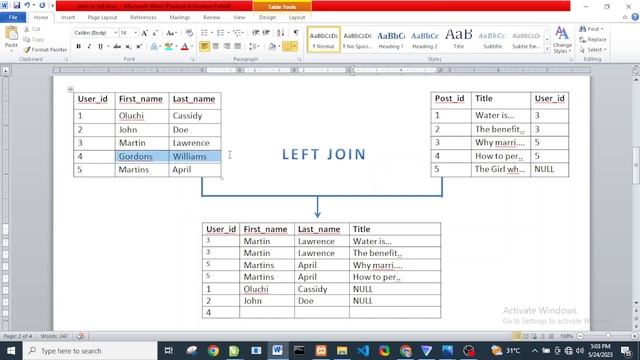This screenshot has height=360, width=640.
Task: Open Google Chrome from taskbar
Action: point(213,351)
